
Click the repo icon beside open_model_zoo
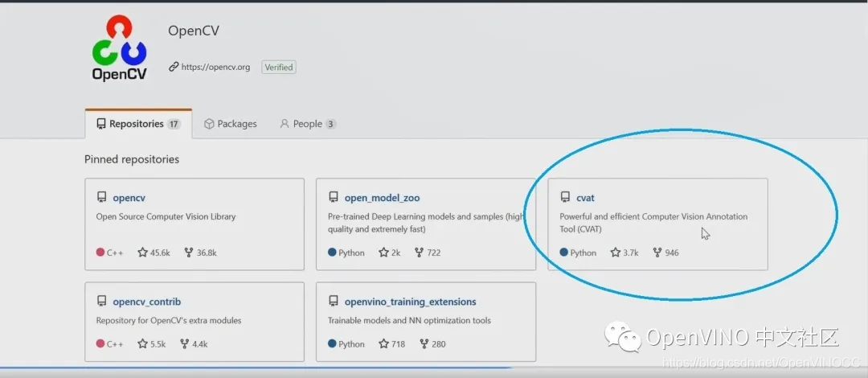coord(334,197)
